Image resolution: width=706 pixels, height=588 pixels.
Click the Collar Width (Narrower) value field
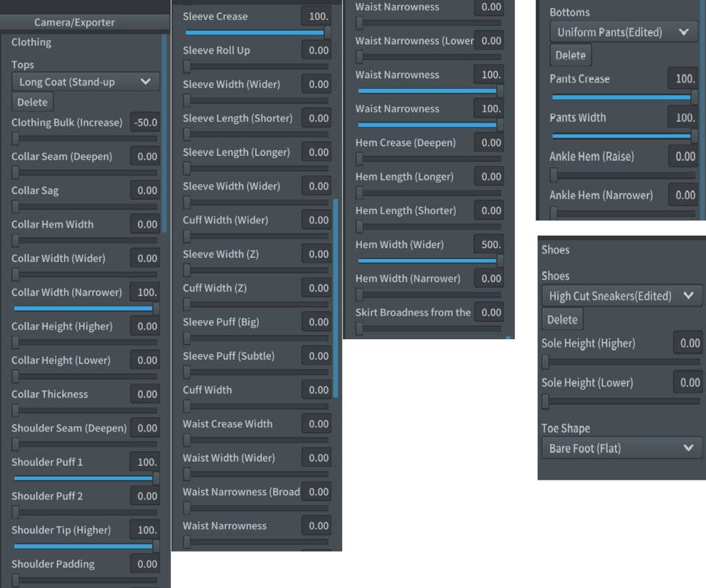(x=145, y=292)
